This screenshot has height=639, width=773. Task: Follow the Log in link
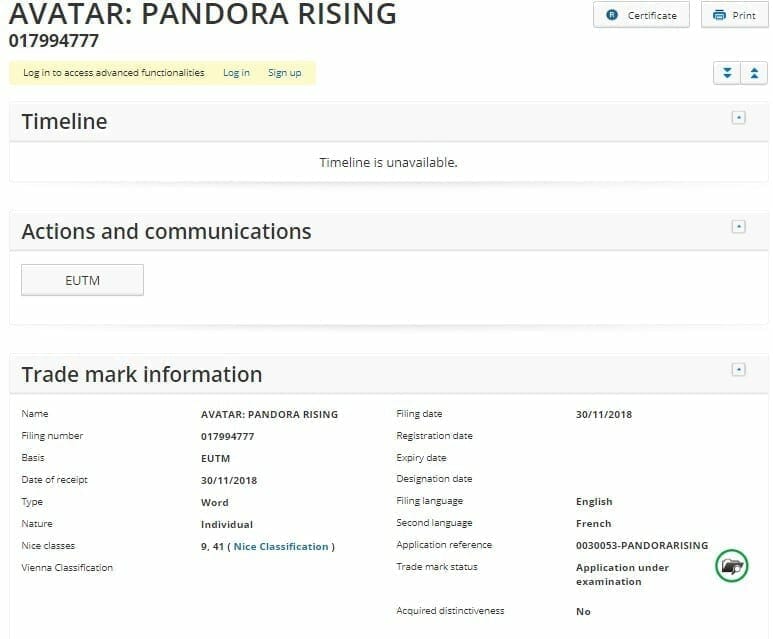236,73
